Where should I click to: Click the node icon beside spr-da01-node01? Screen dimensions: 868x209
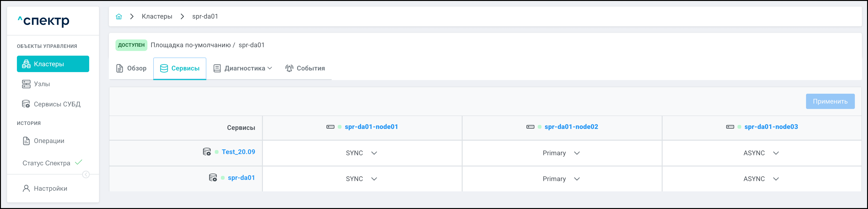tap(330, 127)
